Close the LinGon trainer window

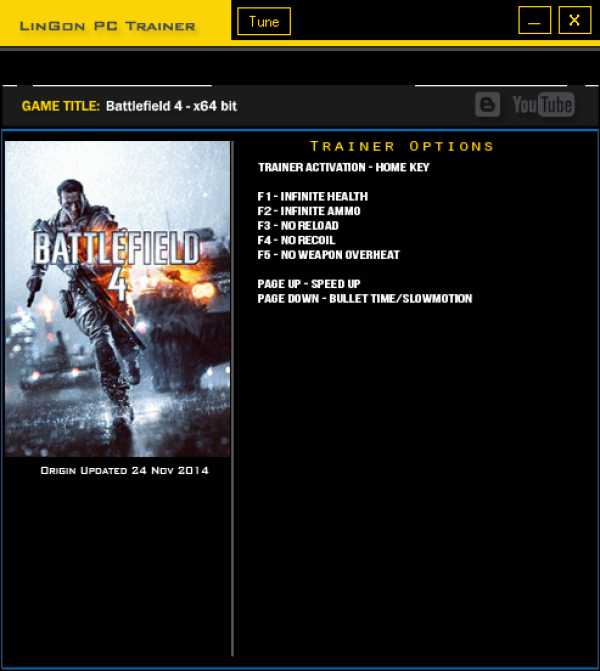(575, 20)
